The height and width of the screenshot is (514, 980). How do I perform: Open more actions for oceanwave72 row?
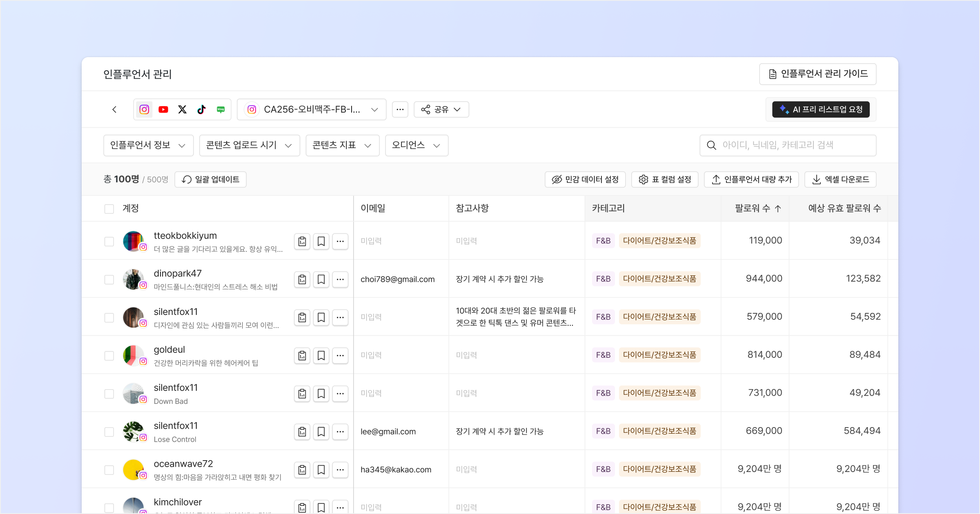340,470
